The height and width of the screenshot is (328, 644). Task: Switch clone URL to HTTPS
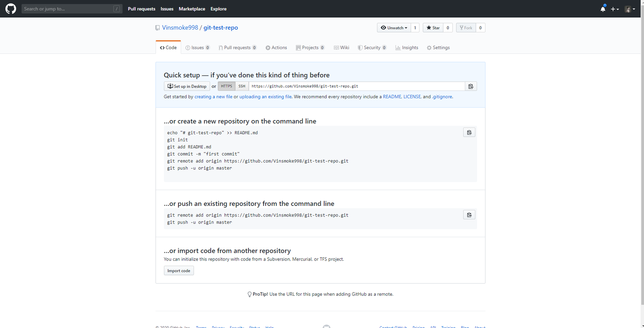click(x=226, y=86)
